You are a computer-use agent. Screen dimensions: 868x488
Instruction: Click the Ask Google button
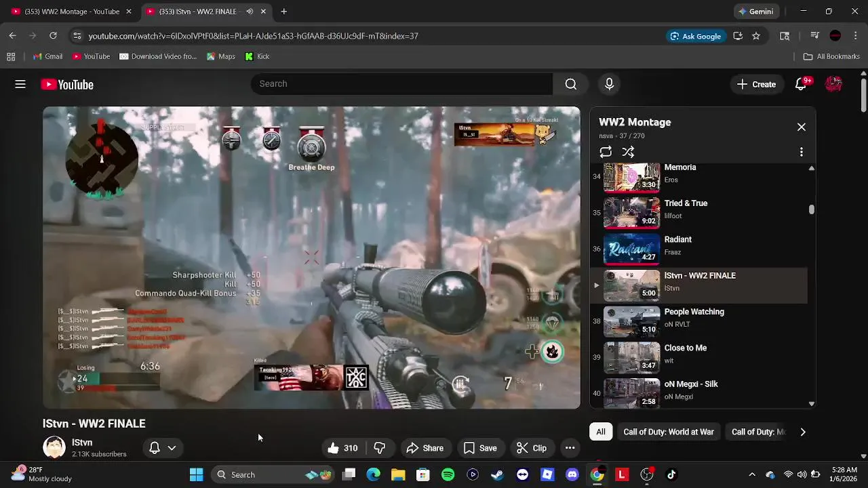pyautogui.click(x=696, y=36)
